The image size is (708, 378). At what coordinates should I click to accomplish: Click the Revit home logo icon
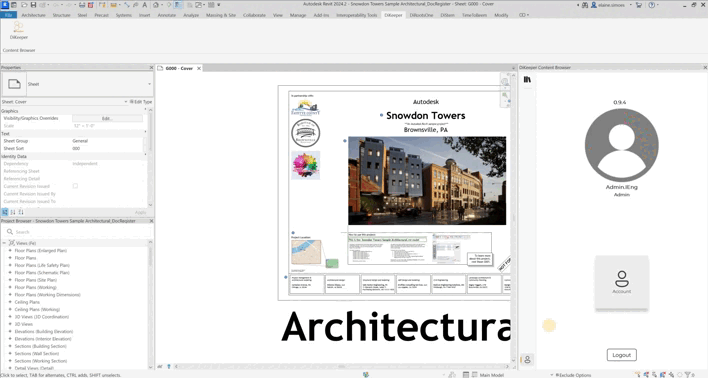(x=5, y=5)
